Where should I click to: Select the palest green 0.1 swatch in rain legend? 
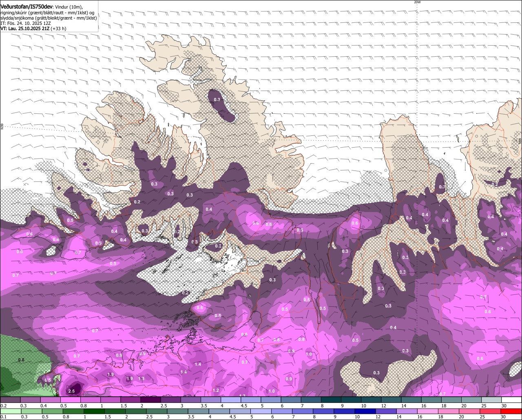pos(10,411)
